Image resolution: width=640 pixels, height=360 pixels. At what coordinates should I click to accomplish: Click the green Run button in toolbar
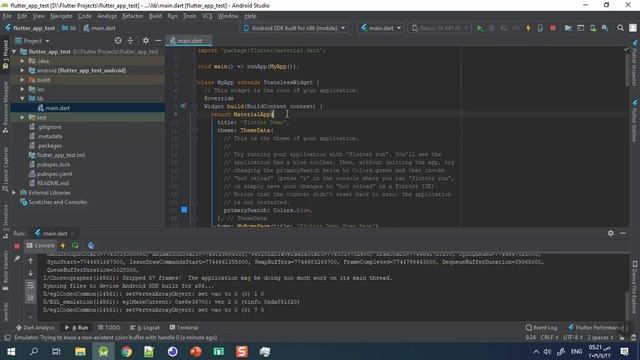(x=480, y=28)
